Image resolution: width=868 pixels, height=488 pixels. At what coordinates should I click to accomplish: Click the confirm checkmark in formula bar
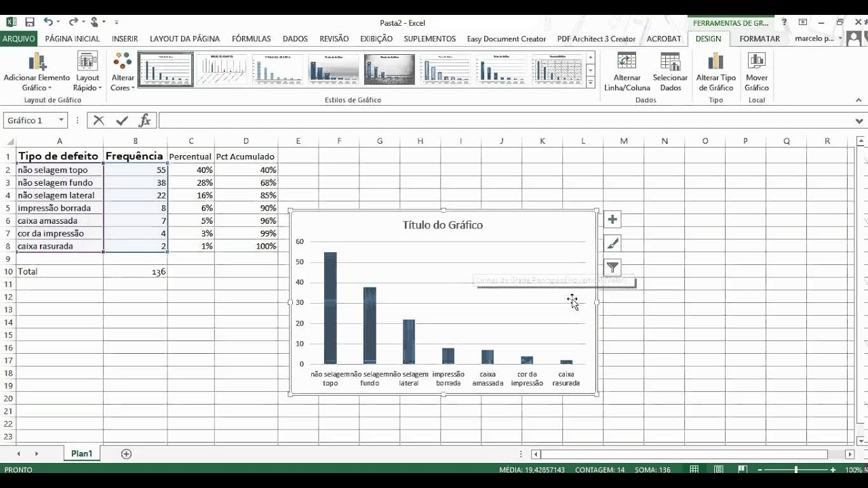[122, 121]
